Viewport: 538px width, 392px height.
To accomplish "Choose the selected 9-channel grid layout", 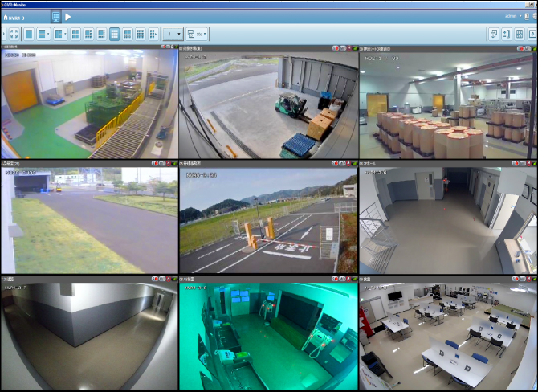I will pyautogui.click(x=115, y=35).
